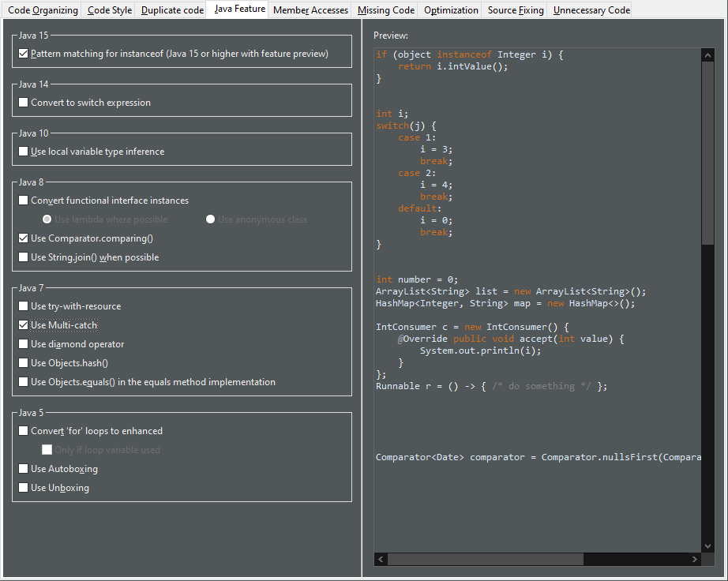Click the 'switch(j) {' line in preview
This screenshot has height=581, width=728.
(x=407, y=126)
